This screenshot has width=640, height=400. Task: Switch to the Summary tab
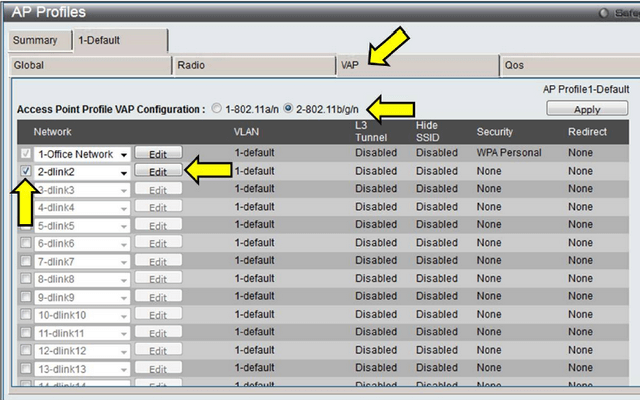coord(35,40)
